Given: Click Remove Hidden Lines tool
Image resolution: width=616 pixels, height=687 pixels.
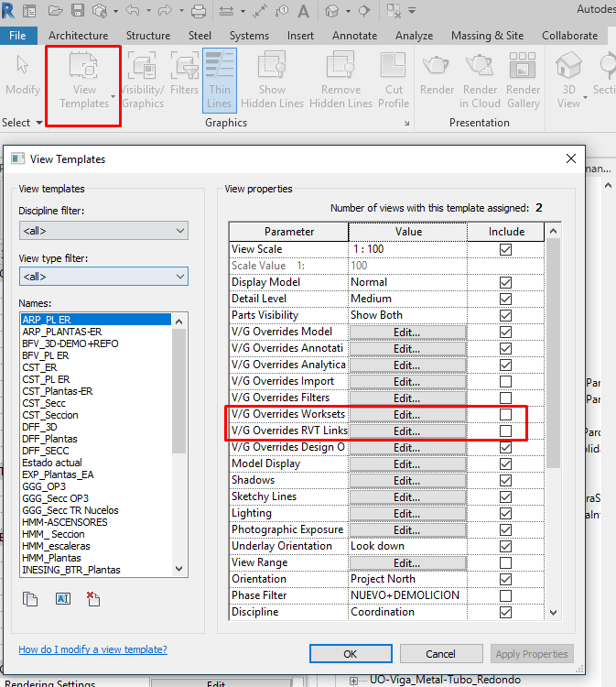Looking at the screenshot, I should pos(340,81).
